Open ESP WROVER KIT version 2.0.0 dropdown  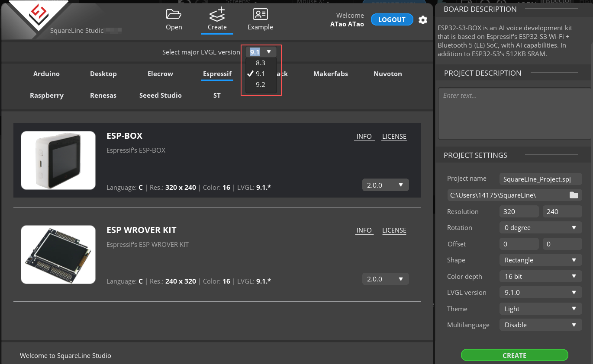coord(385,279)
